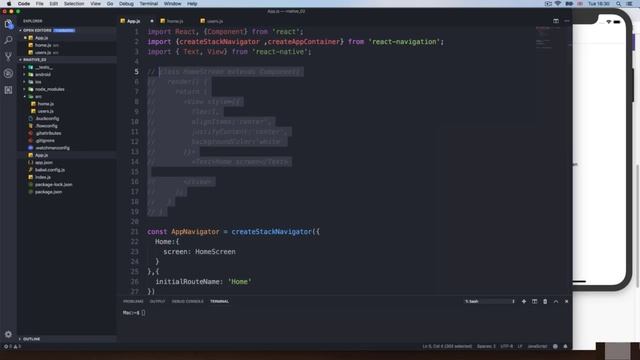Screen dimensions: 640x360
Task: Change the JavaScript language mode in status bar
Action: point(537,347)
